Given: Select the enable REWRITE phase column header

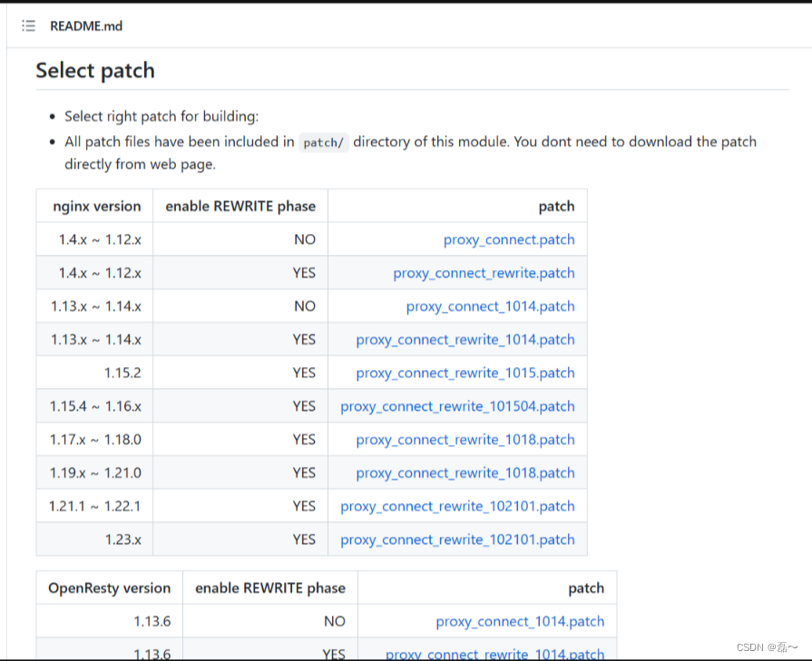Looking at the screenshot, I should [239, 206].
